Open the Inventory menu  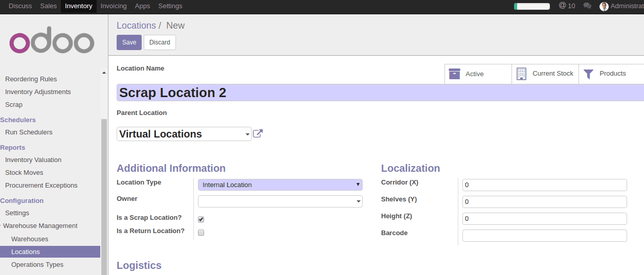coord(79,6)
